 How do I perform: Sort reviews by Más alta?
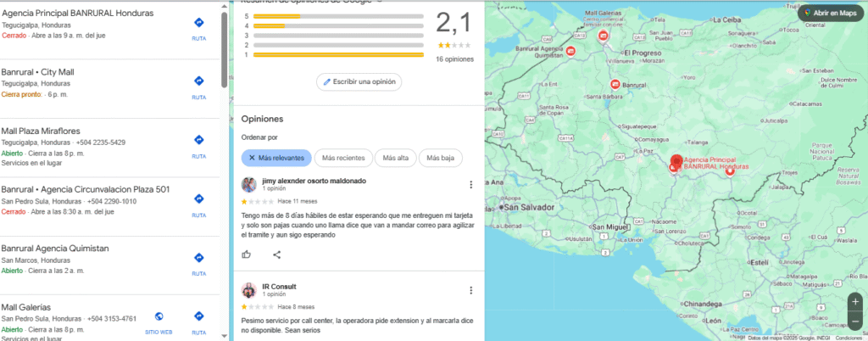pos(395,158)
